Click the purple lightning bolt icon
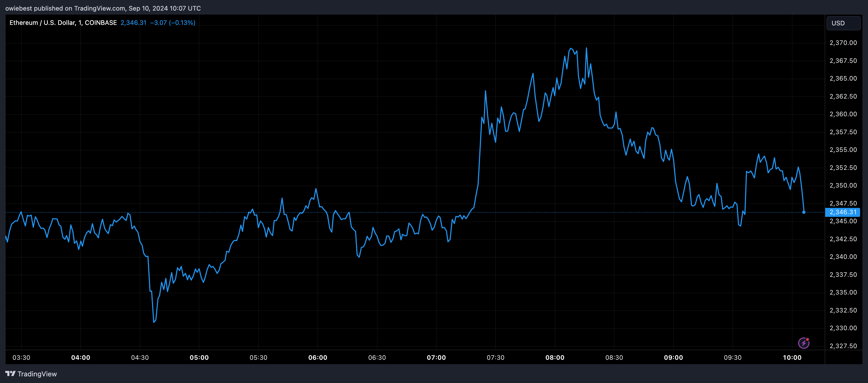 coord(804,343)
